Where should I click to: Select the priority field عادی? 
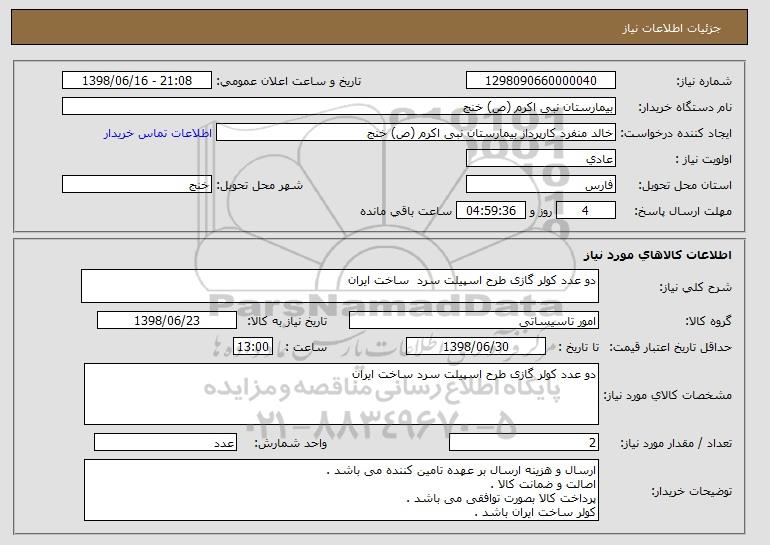pos(541,159)
